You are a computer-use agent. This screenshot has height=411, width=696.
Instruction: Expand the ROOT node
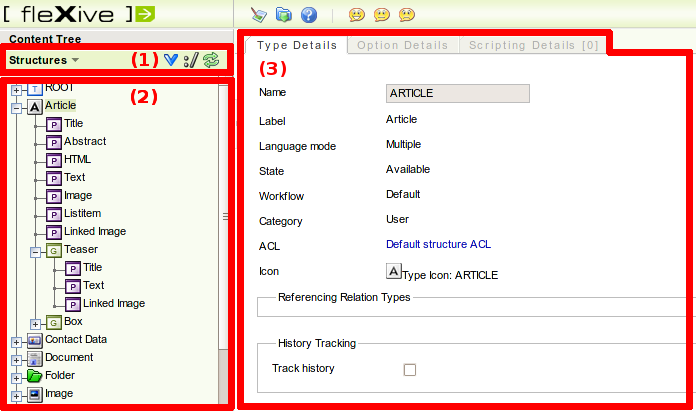click(x=16, y=91)
